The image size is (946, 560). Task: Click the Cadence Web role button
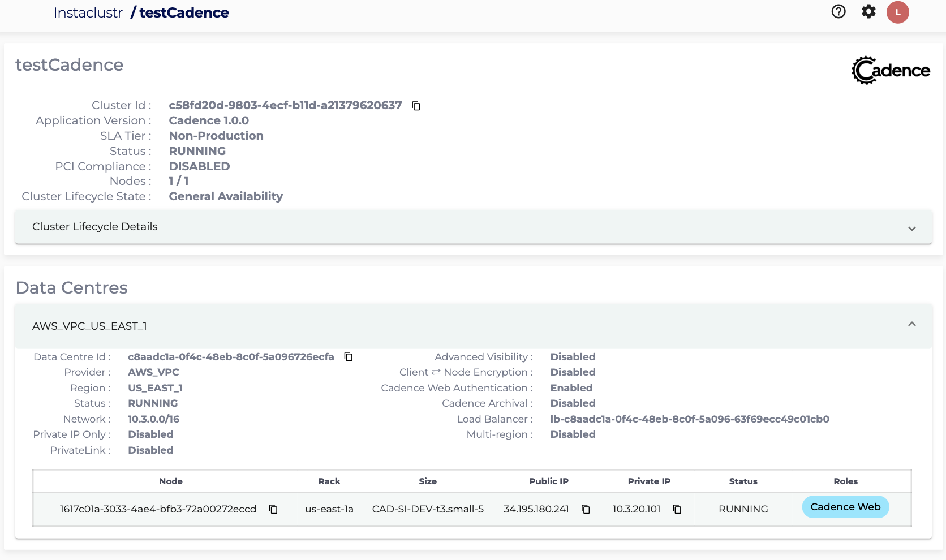[x=845, y=507]
